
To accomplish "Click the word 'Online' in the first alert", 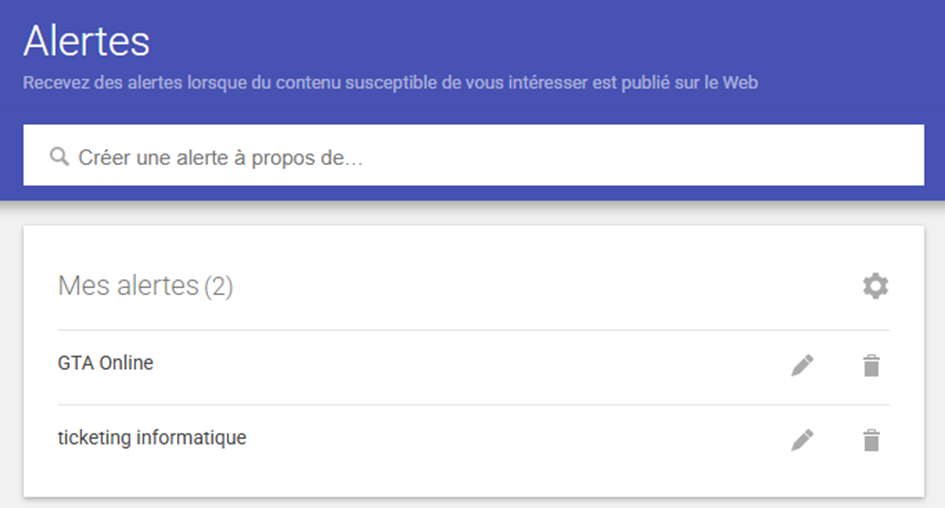I will [x=126, y=363].
